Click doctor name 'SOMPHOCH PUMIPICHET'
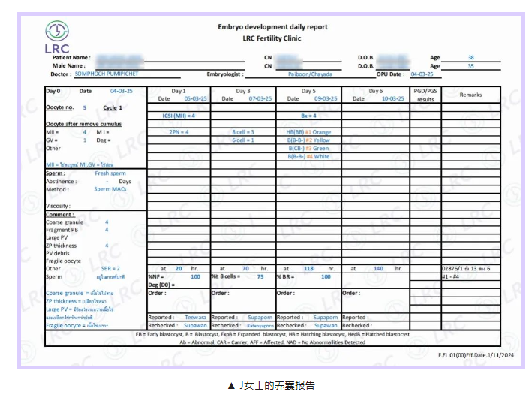Screen dimensions: 532x398 click(107, 74)
